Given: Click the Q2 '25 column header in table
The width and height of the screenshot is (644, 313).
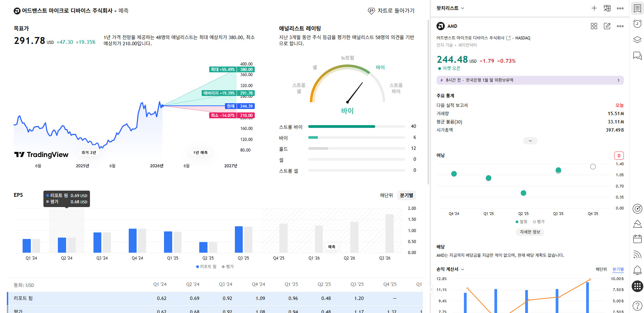Looking at the screenshot, I should point(324,284).
